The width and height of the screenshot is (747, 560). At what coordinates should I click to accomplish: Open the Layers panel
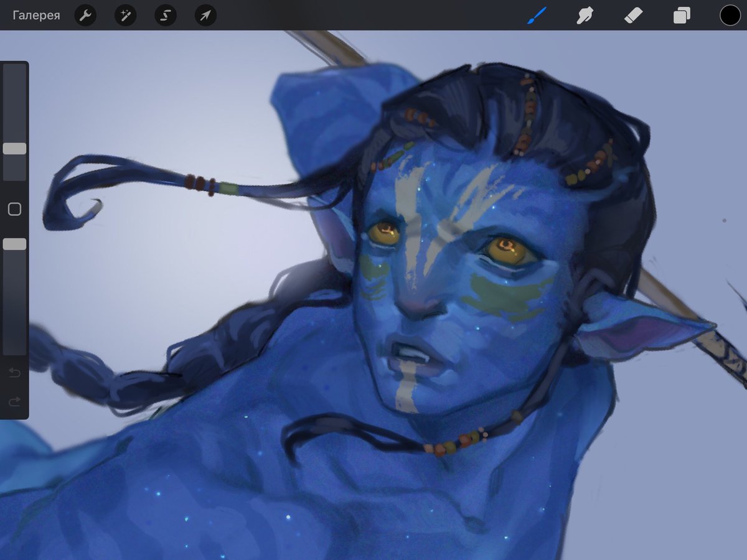click(x=682, y=15)
